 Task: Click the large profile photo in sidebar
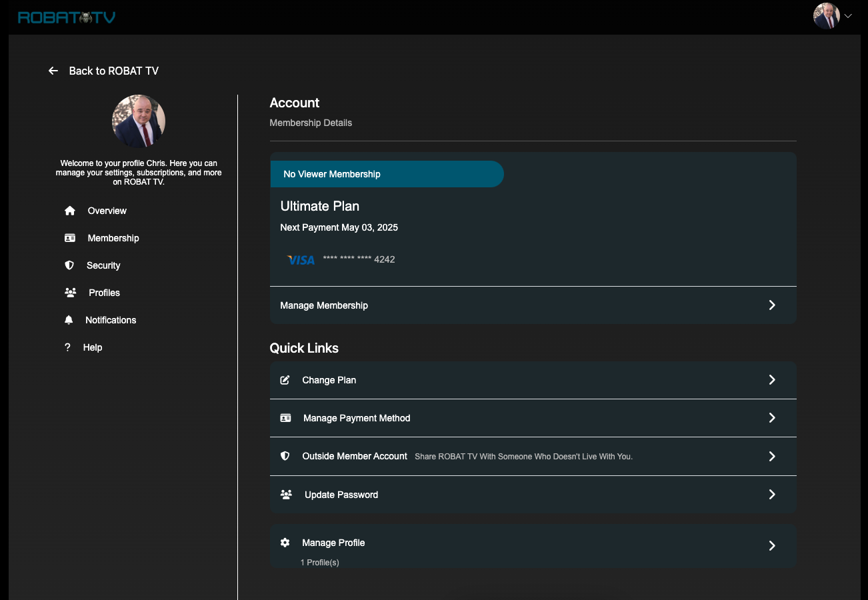[139, 121]
